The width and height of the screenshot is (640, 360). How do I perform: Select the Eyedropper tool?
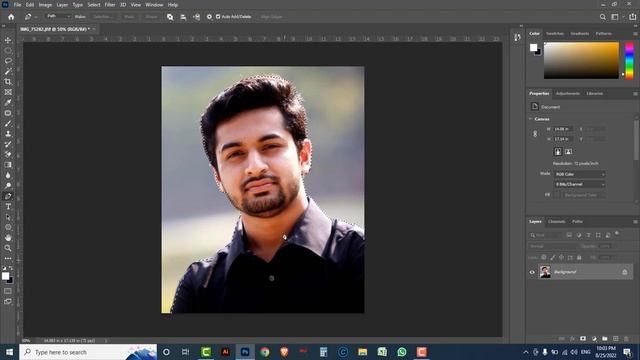8,102
